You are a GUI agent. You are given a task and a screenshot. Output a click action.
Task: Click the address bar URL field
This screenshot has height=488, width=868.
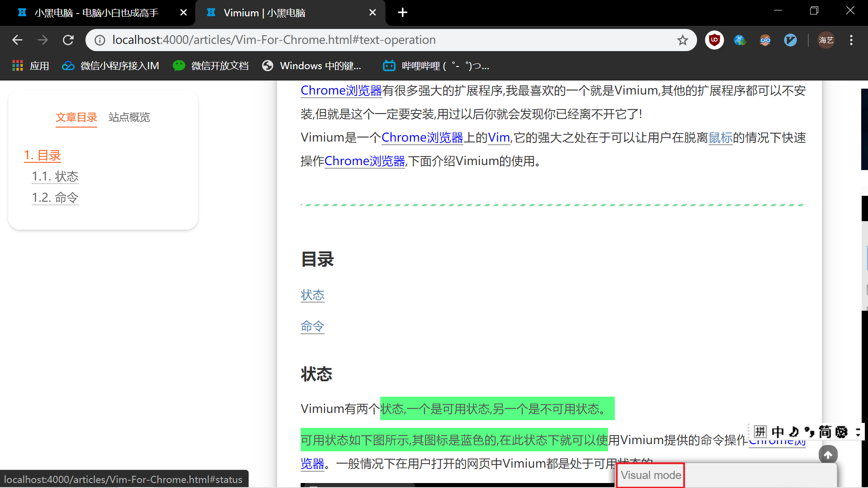coord(391,40)
